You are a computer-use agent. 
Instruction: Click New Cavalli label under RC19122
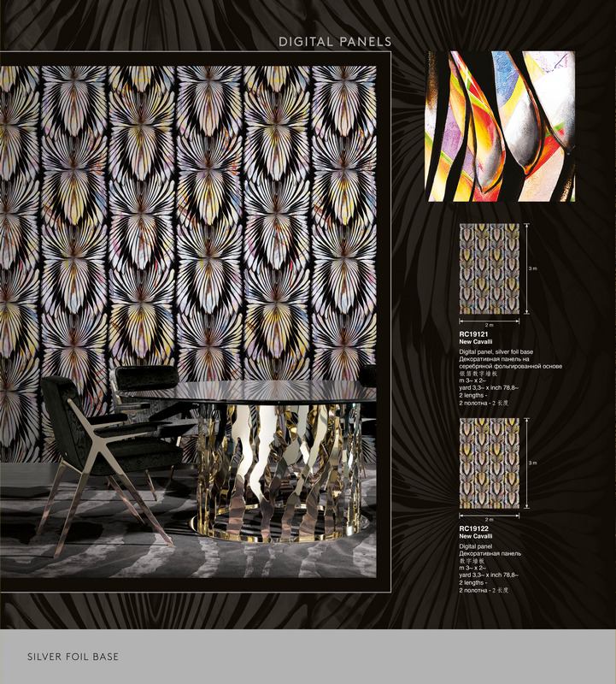pyautogui.click(x=476, y=537)
